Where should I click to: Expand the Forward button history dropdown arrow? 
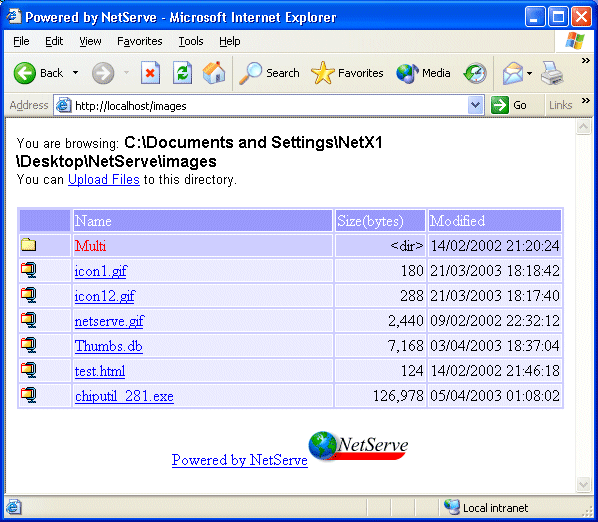point(126,72)
